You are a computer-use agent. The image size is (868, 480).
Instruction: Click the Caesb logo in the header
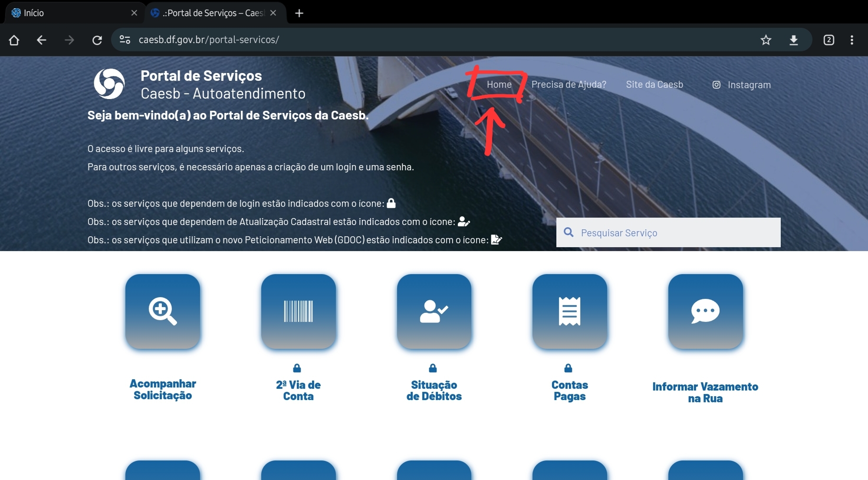[109, 84]
